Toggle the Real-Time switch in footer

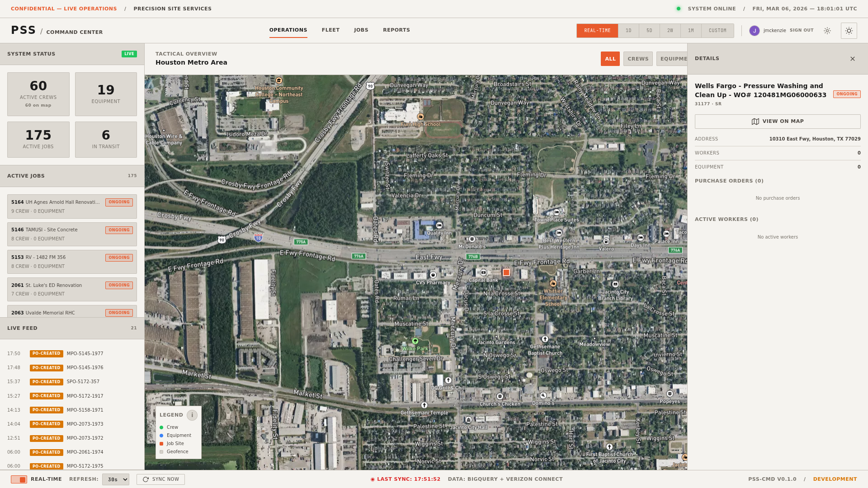(19, 479)
